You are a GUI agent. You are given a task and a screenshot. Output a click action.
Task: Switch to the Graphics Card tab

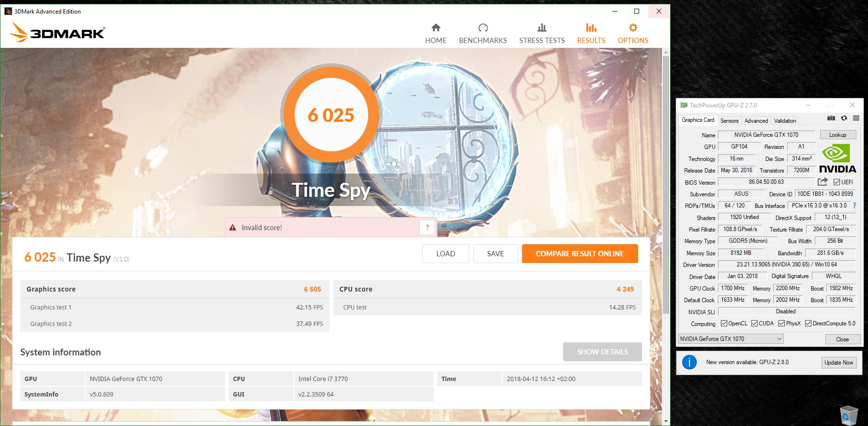[698, 120]
